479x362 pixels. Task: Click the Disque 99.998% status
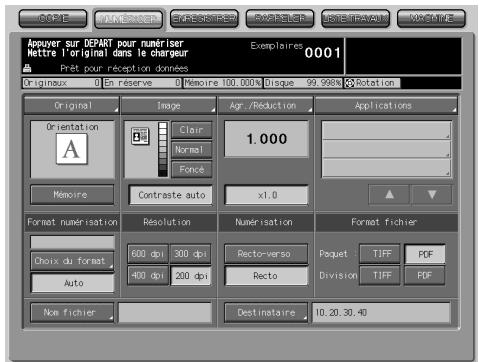(303, 83)
